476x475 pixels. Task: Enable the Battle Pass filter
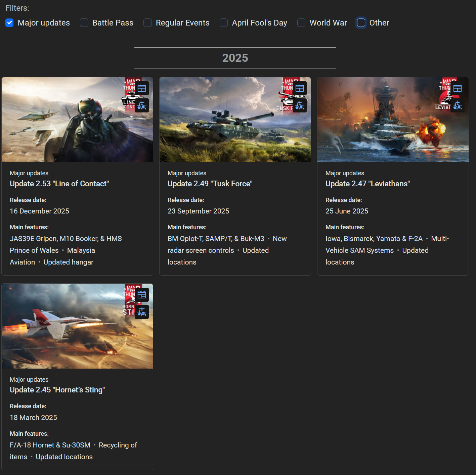click(x=84, y=23)
